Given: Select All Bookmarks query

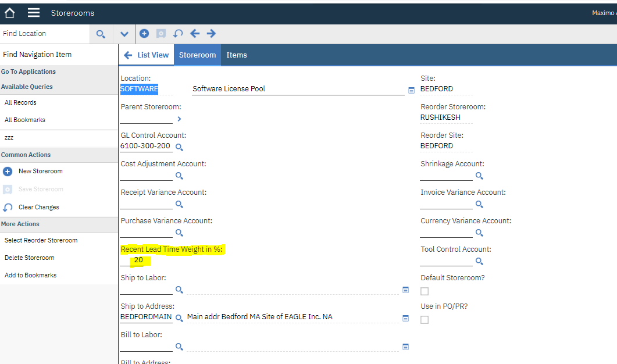Looking at the screenshot, I should (x=25, y=120).
